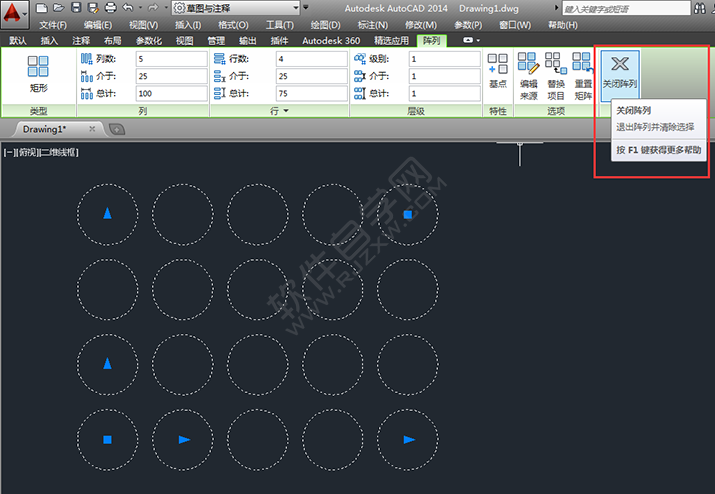Open the 帮助(H) menu
Viewport: 715px width, 494px height.
pyautogui.click(x=562, y=25)
